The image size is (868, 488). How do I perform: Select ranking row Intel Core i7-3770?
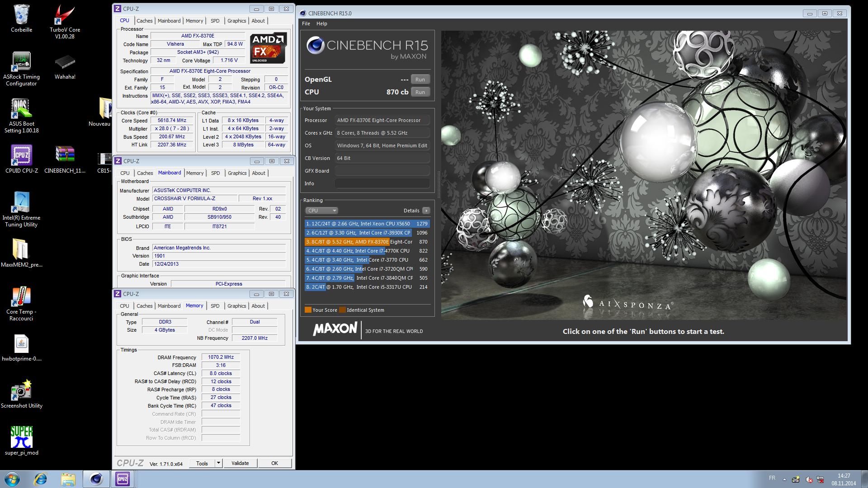(x=367, y=260)
